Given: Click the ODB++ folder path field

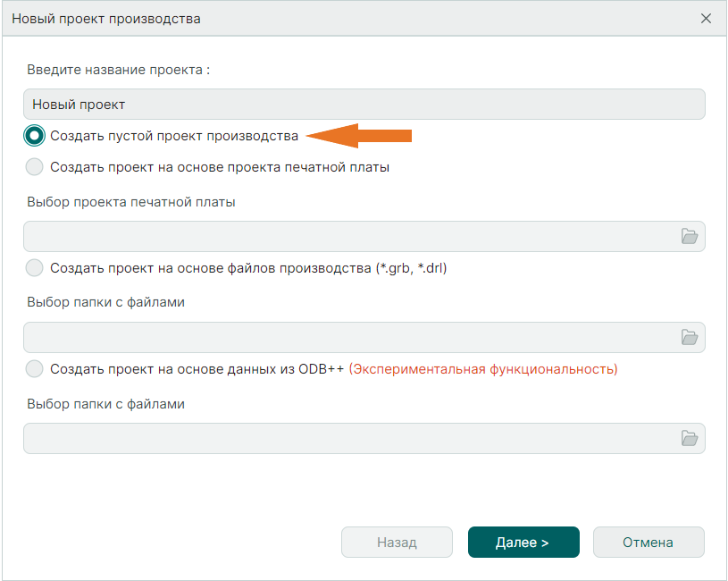Looking at the screenshot, I should click(x=339, y=437).
